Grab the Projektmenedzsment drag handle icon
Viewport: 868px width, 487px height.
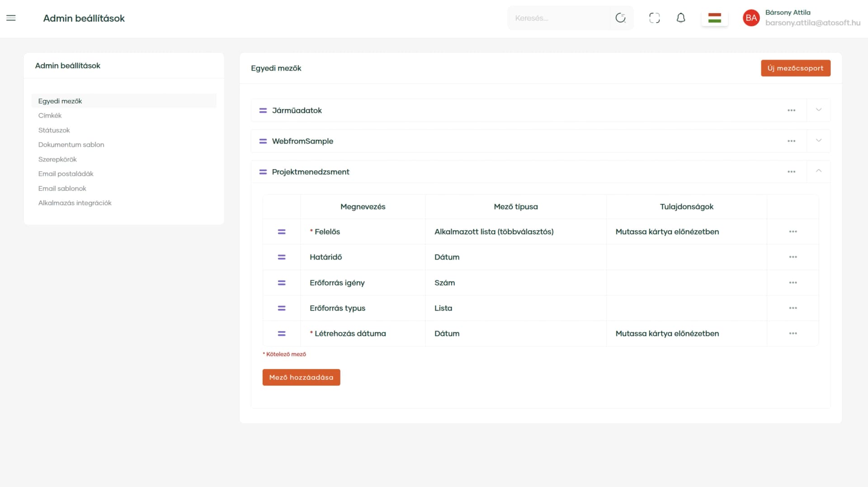coord(263,172)
